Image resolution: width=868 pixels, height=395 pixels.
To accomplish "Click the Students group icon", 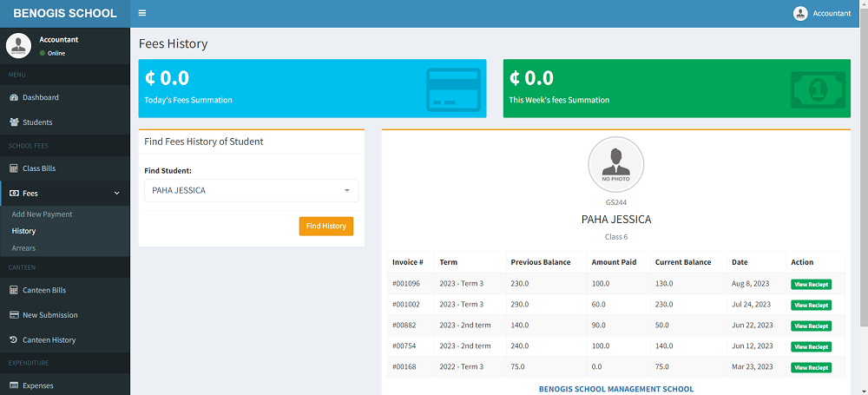I will click(x=14, y=122).
